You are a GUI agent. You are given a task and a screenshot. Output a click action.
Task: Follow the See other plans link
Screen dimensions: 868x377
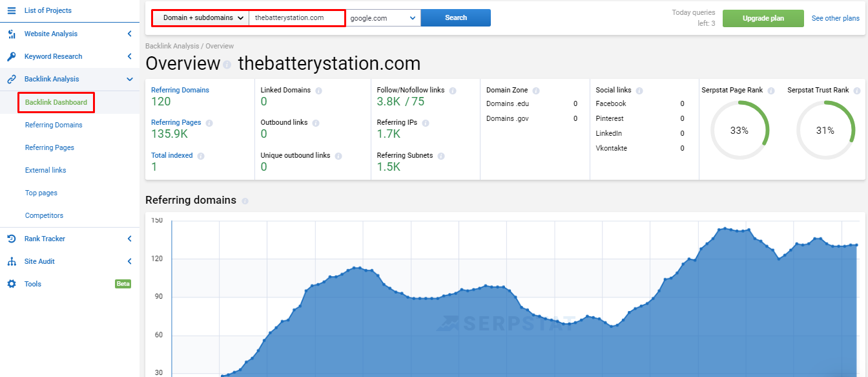tap(836, 18)
